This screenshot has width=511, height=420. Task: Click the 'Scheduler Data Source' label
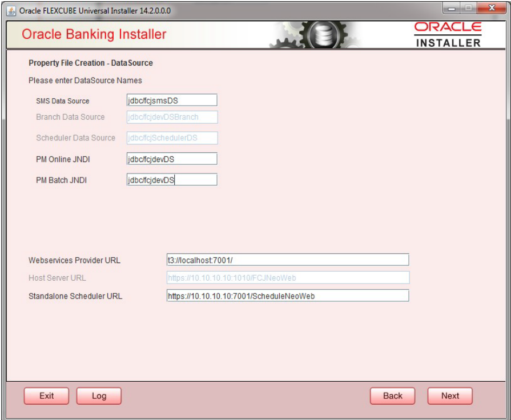coord(75,138)
